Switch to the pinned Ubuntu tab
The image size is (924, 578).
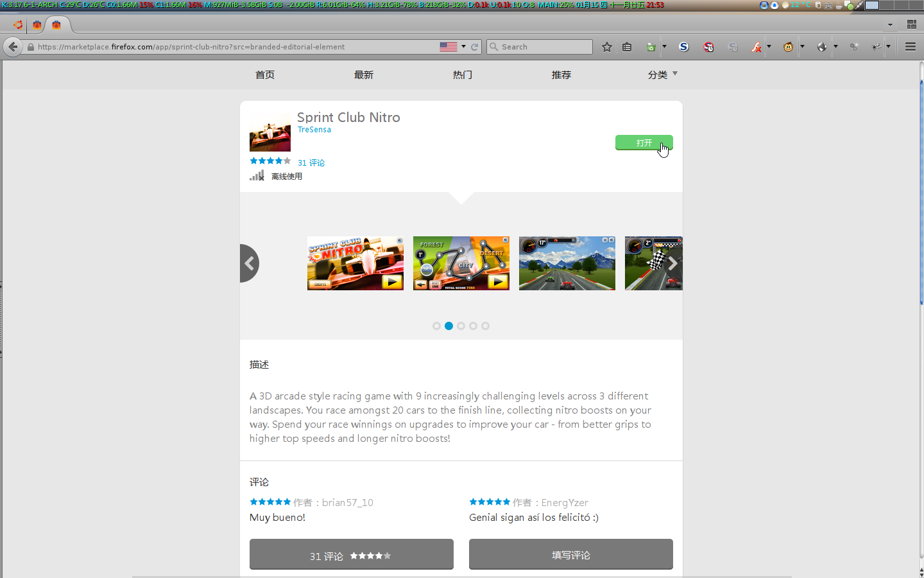pos(18,25)
